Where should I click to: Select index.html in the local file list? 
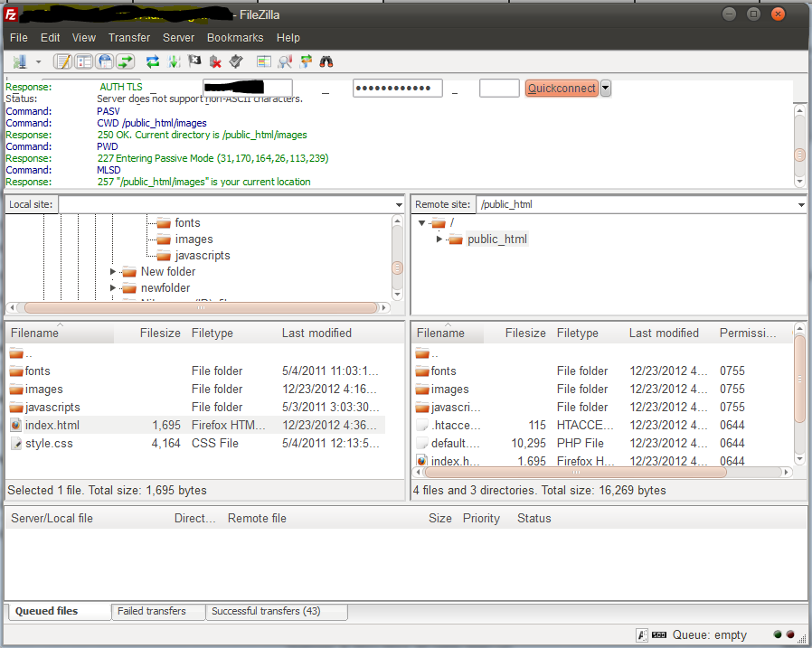[197, 426]
